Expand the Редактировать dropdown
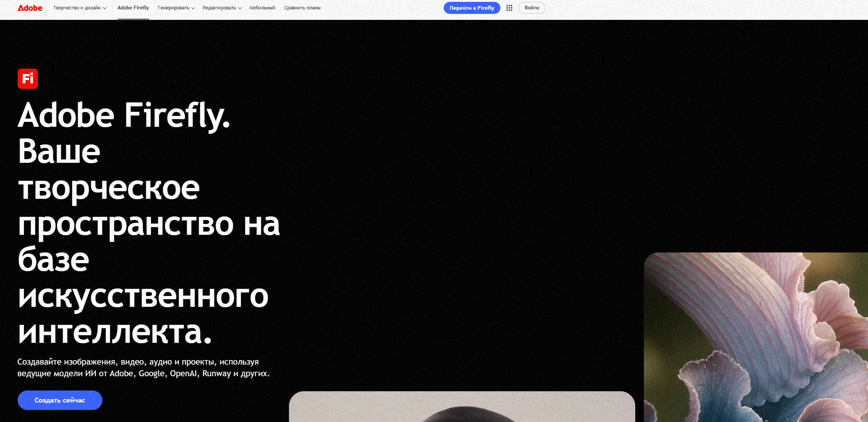This screenshot has height=422, width=868. click(x=222, y=8)
